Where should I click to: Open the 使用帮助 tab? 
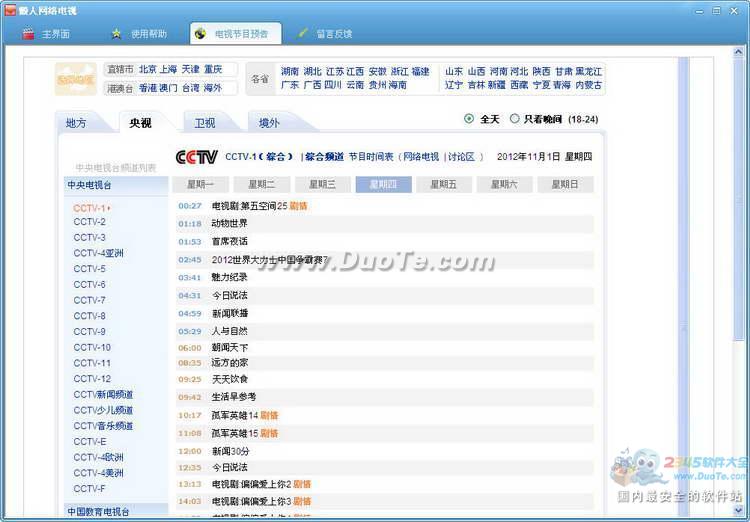pyautogui.click(x=139, y=33)
